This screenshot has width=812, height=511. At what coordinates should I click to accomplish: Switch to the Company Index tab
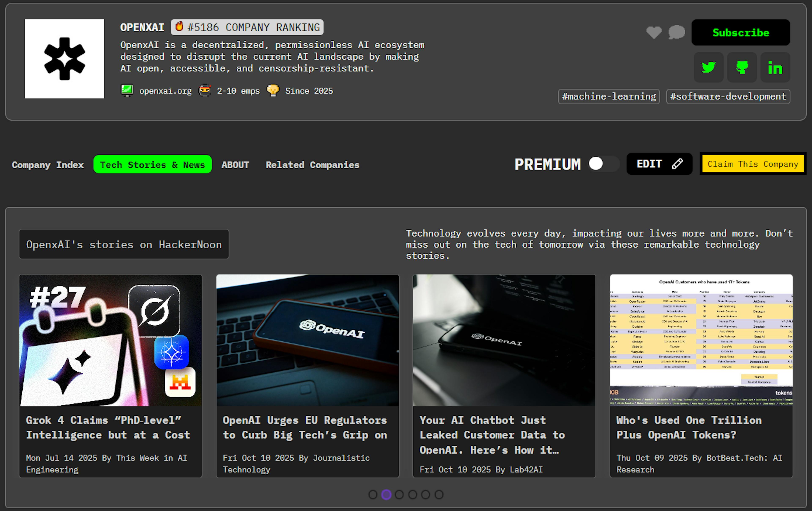coord(48,165)
